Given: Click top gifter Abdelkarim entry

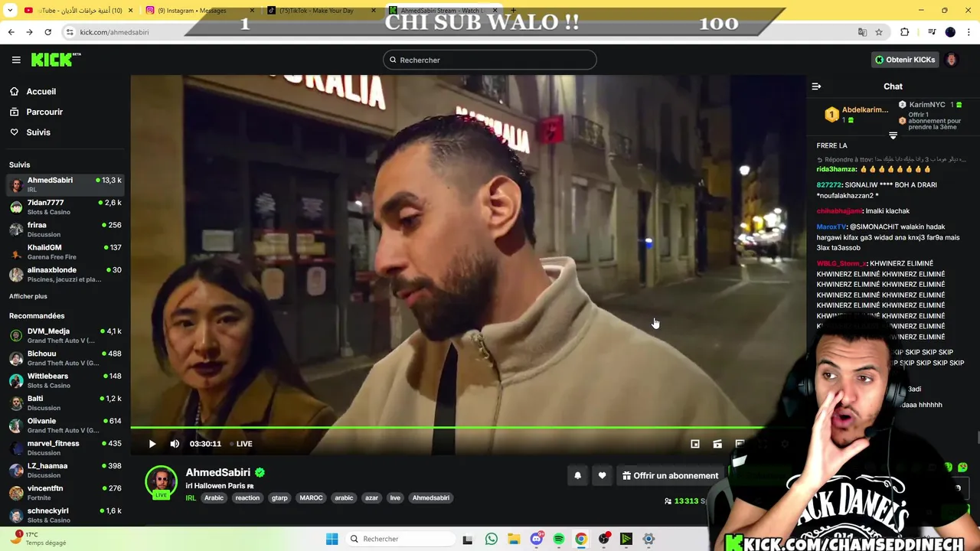Looking at the screenshot, I should tap(857, 115).
